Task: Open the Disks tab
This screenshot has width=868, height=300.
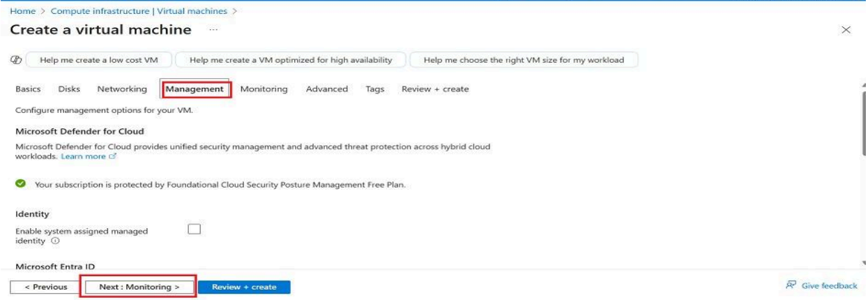Action: point(69,89)
